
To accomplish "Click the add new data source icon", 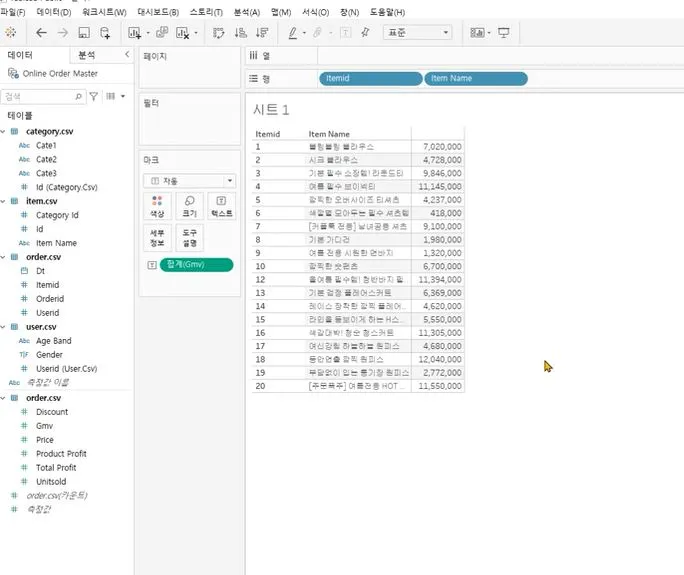I will click(105, 33).
